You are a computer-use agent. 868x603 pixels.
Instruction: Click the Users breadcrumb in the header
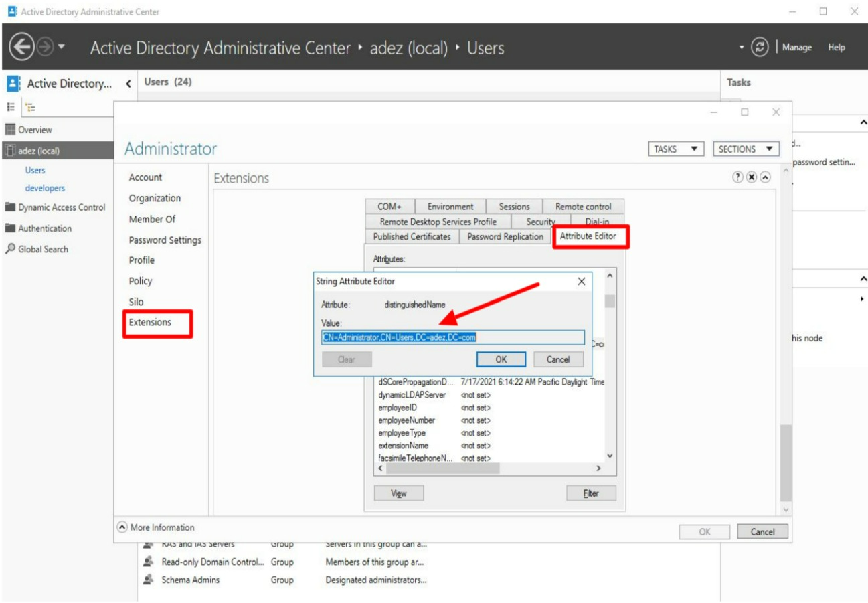coord(487,48)
